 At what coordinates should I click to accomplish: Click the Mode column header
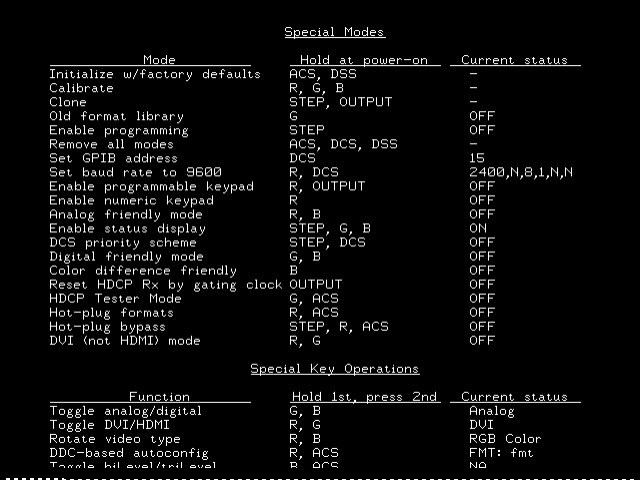(159, 60)
